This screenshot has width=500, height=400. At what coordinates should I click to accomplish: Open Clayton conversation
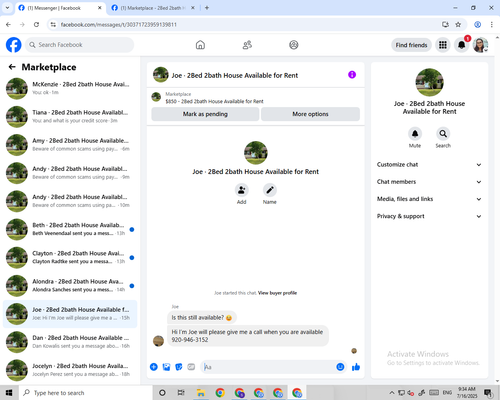[x=70, y=257]
